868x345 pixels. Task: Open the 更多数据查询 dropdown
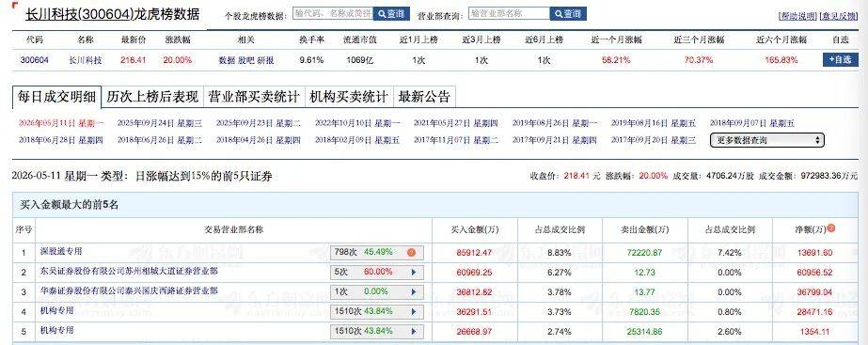(767, 140)
